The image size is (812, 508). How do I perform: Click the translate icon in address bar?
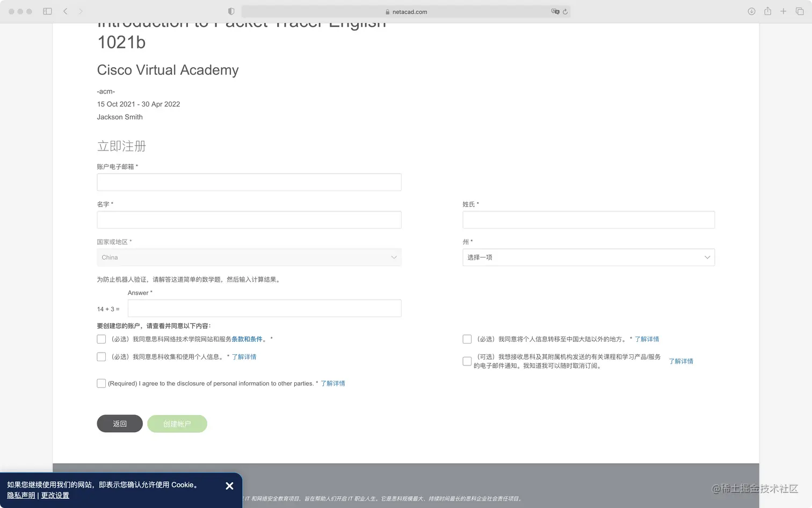click(555, 11)
